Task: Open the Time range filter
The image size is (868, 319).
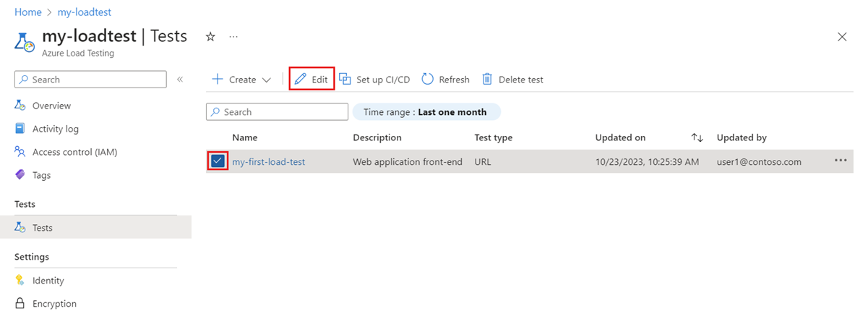Action: pyautogui.click(x=425, y=112)
